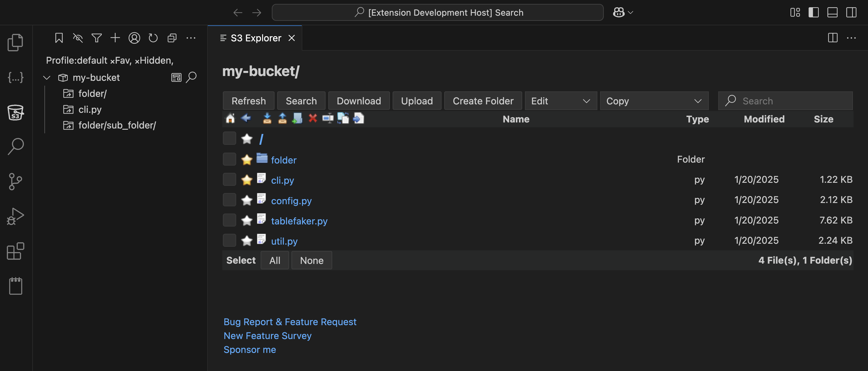Delete selected items using the red X icon

click(x=312, y=119)
